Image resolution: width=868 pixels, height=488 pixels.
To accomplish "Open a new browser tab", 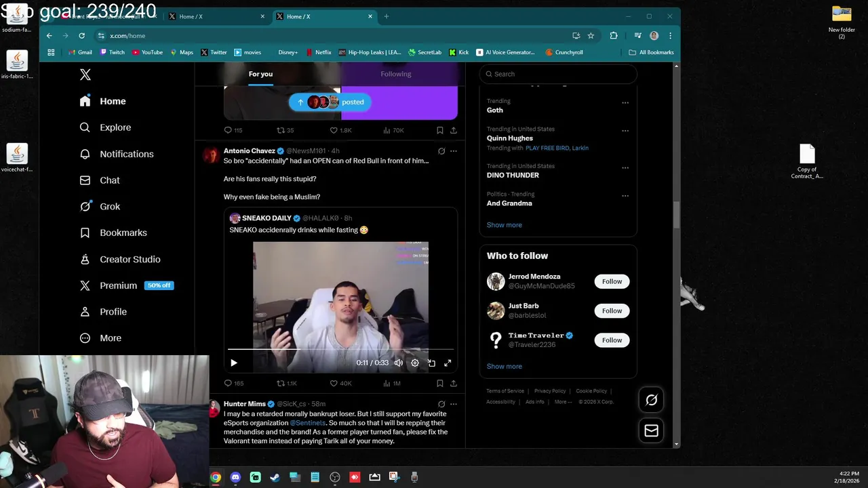I will [387, 16].
